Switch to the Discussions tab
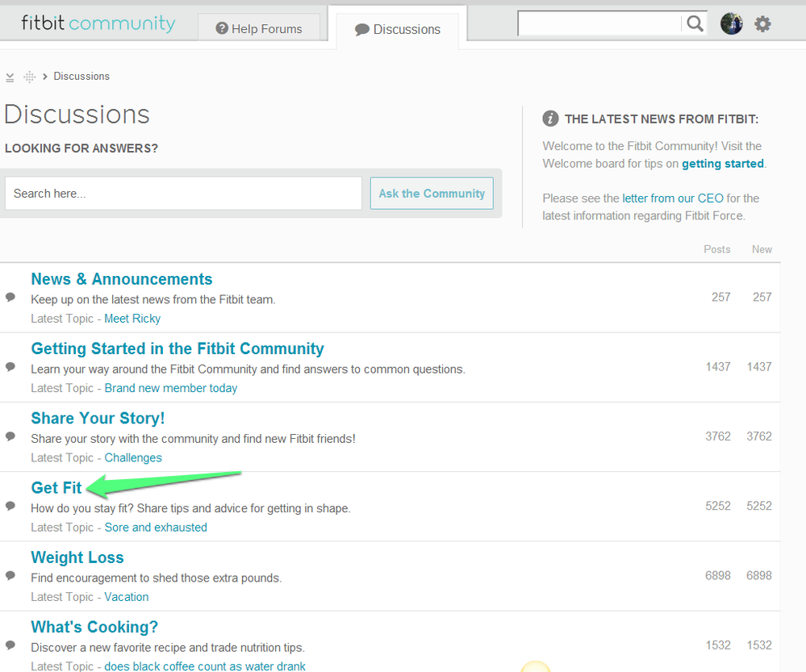 (x=397, y=29)
